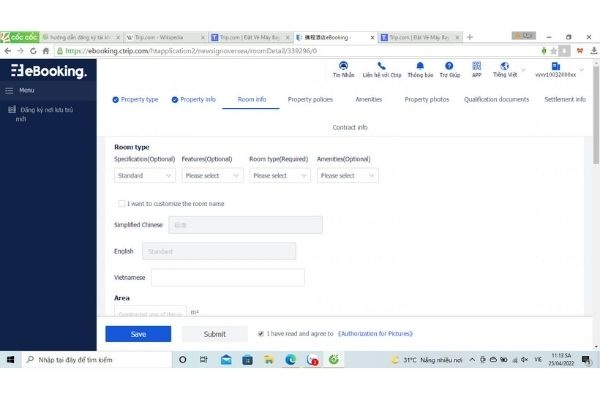Click the browser page reload icon
This screenshot has width=600, height=400.
(33, 51)
